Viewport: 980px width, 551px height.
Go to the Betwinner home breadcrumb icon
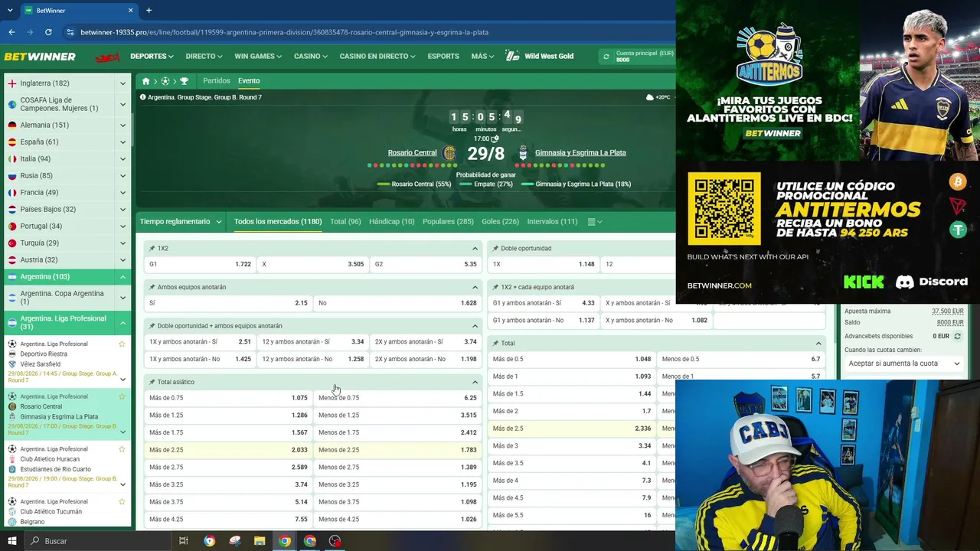tap(145, 81)
